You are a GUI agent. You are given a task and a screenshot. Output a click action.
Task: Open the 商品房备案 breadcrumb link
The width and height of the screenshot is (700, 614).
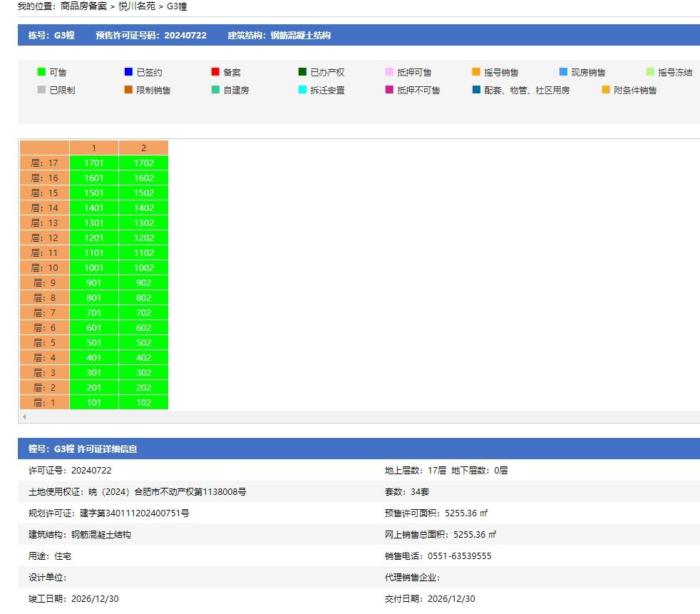pyautogui.click(x=83, y=6)
